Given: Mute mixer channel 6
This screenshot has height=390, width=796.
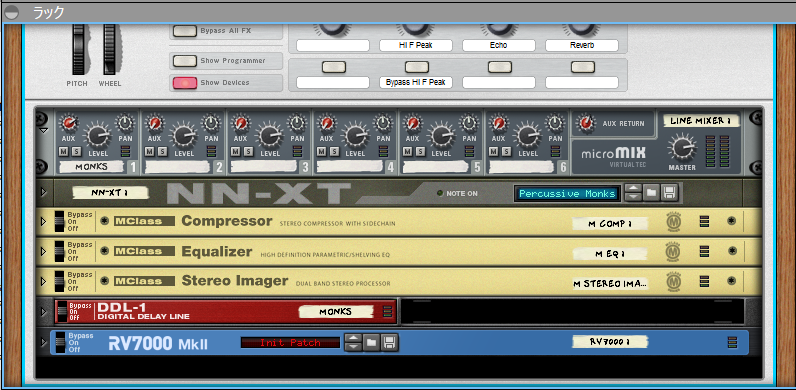Looking at the screenshot, I should coord(494,151).
